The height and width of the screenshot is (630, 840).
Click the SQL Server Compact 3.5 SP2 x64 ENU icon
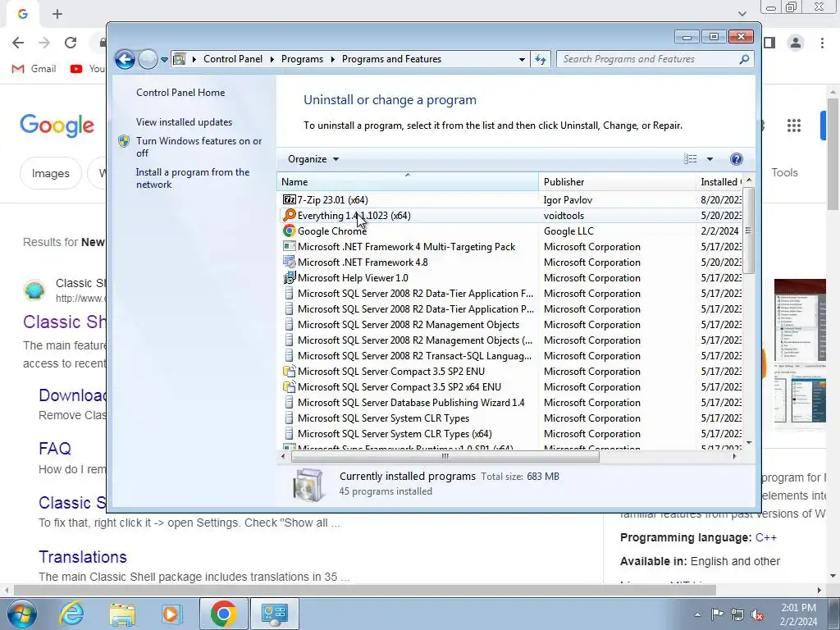coord(290,387)
